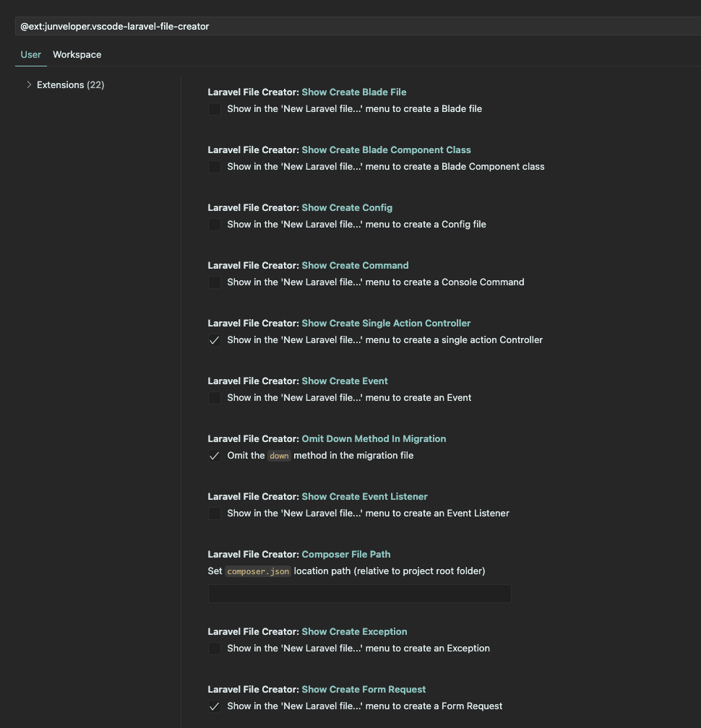
Task: Expand the Extensions (22) tree chevron
Action: (x=29, y=84)
